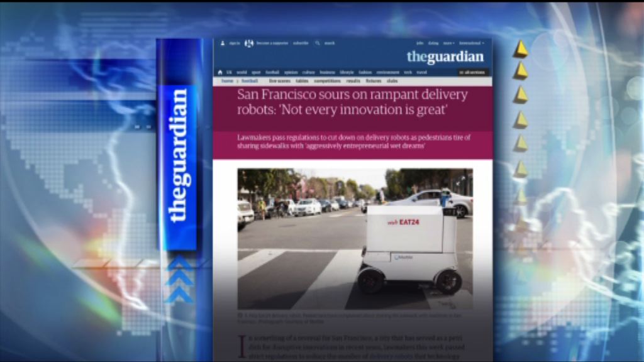The height and width of the screenshot is (362, 644).
Task: Click the profile icon beside sign in
Action: click(223, 43)
